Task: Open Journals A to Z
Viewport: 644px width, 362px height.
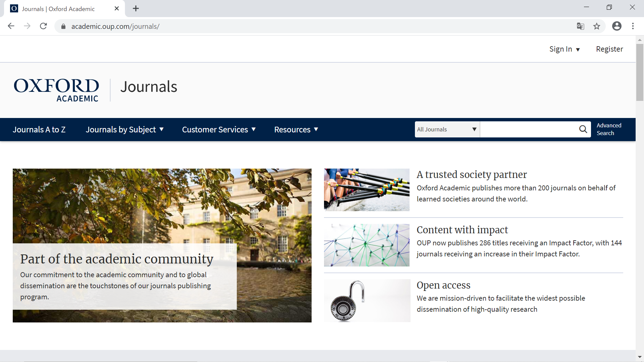Action: pyautogui.click(x=39, y=130)
